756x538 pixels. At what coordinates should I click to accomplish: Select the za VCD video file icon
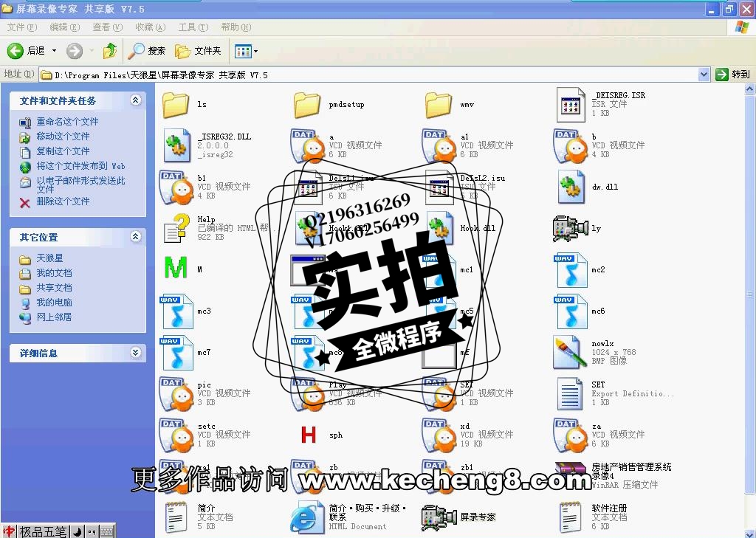[571, 435]
